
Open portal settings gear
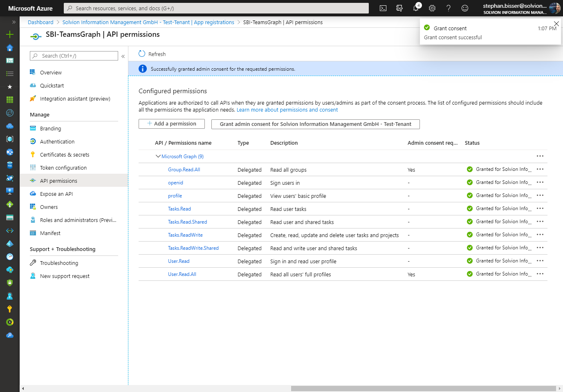(432, 8)
